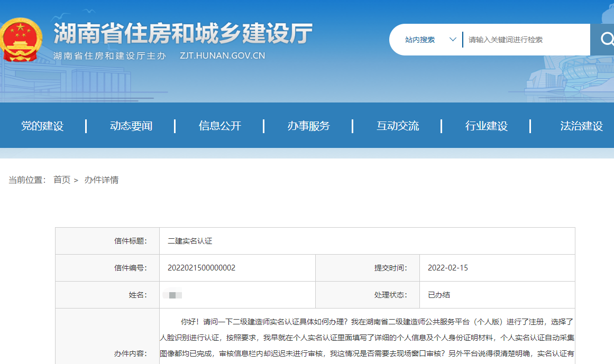
Task: Expand the dropdown arrow beside 站内搜索
Action: pyautogui.click(x=453, y=39)
